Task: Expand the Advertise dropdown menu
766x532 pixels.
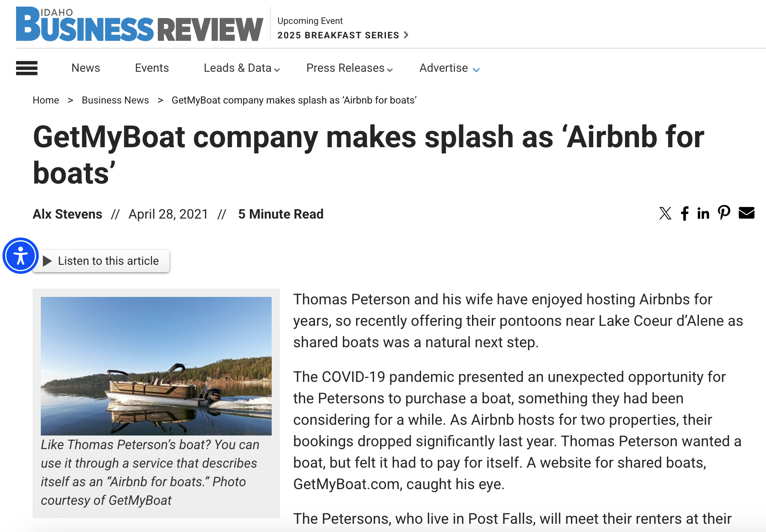Action: (x=449, y=68)
